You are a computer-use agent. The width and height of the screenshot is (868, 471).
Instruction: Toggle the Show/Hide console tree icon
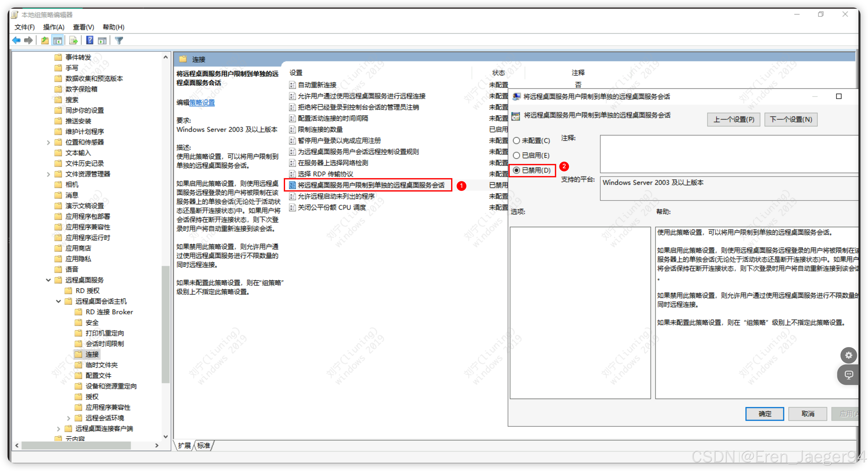pyautogui.click(x=58, y=40)
